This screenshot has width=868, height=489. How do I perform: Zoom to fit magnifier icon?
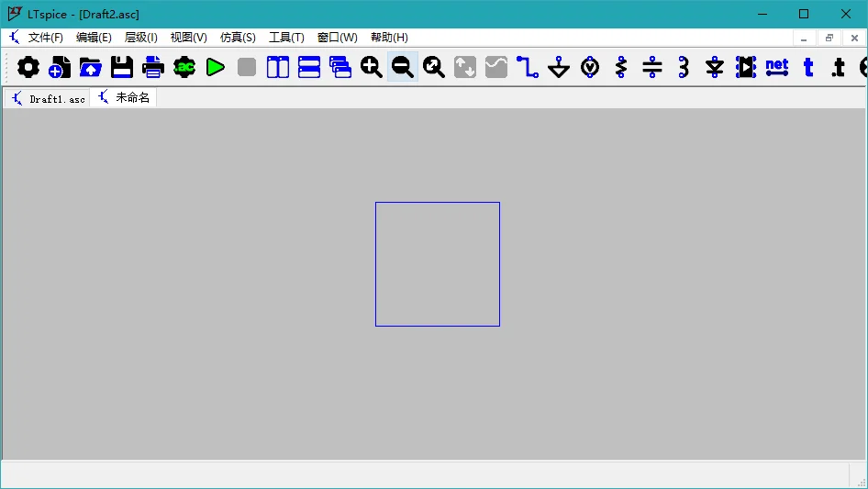point(433,68)
